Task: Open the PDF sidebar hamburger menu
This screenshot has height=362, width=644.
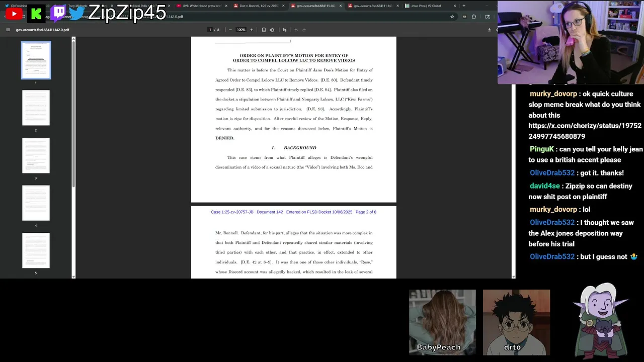Action: (8, 30)
